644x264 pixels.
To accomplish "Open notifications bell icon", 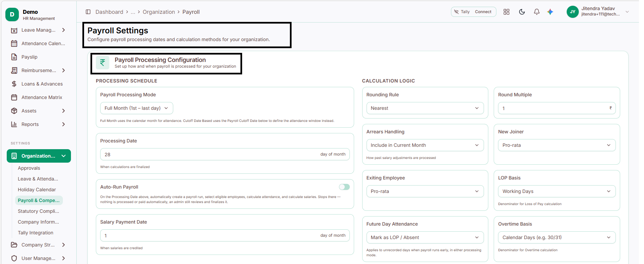I will (537, 12).
